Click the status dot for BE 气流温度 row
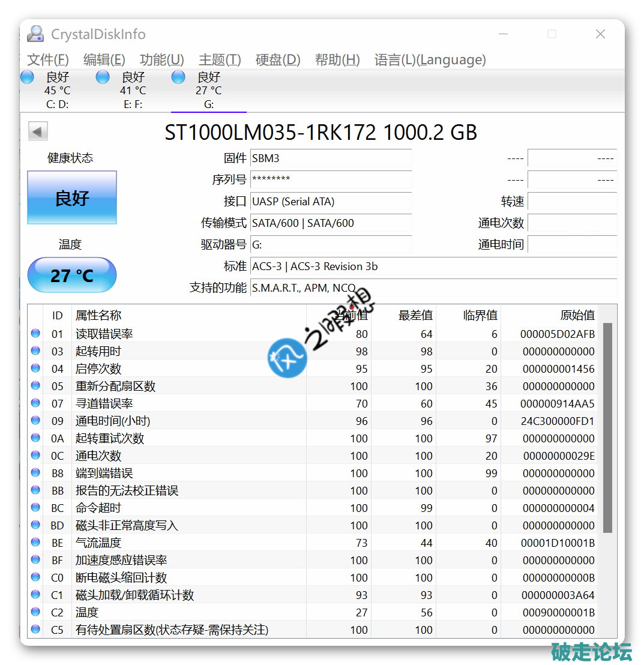The width and height of the screenshot is (644, 665). point(35,543)
